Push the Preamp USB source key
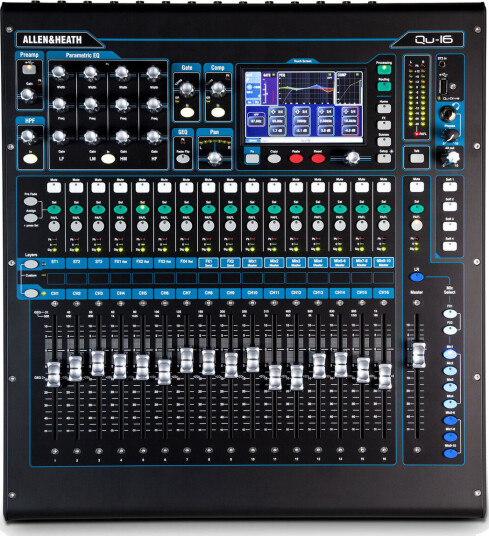Viewport: 489px width, 536px height. tap(29, 69)
